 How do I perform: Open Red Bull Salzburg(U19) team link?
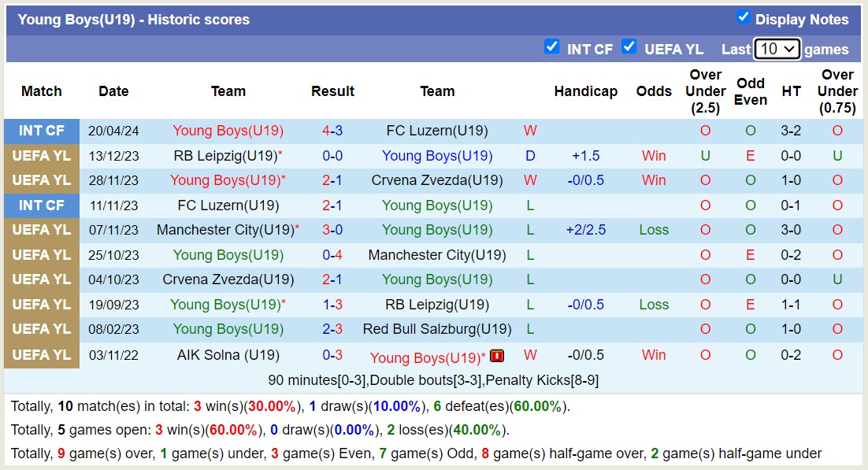pos(437,329)
